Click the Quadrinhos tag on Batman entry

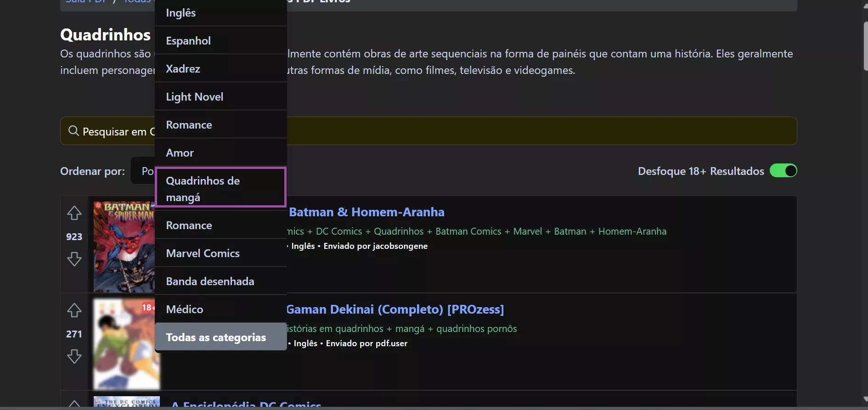tap(399, 231)
